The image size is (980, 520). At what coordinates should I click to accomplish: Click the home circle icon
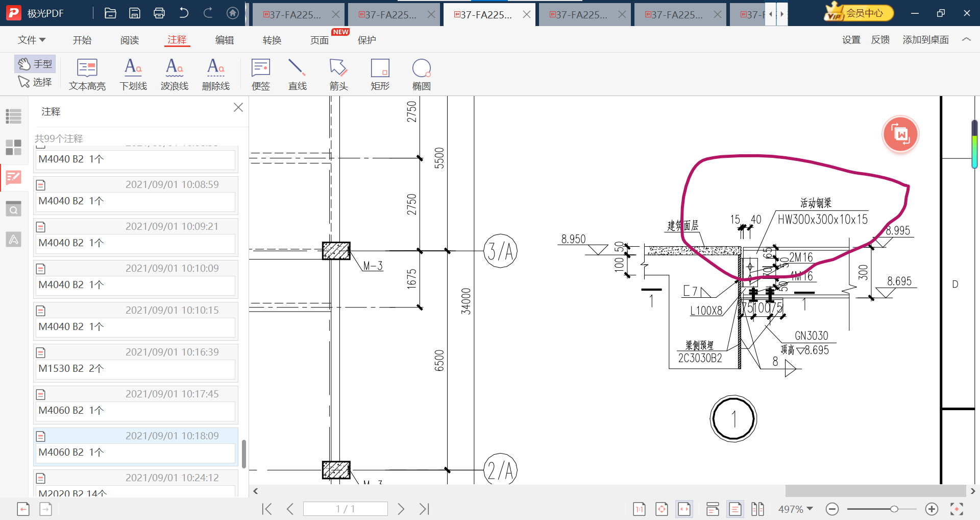click(x=233, y=13)
